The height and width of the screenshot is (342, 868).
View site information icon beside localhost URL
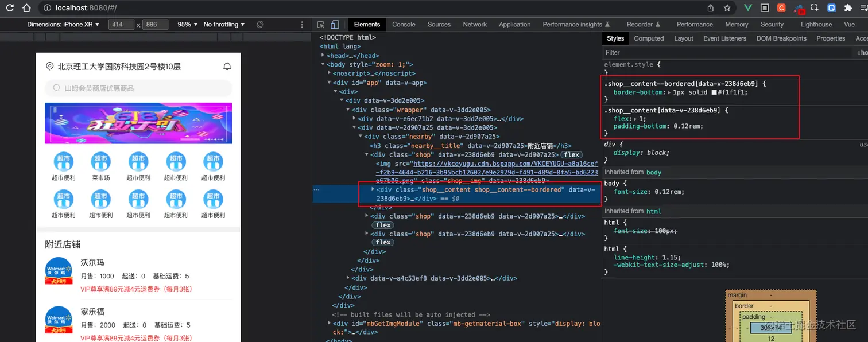tap(47, 8)
